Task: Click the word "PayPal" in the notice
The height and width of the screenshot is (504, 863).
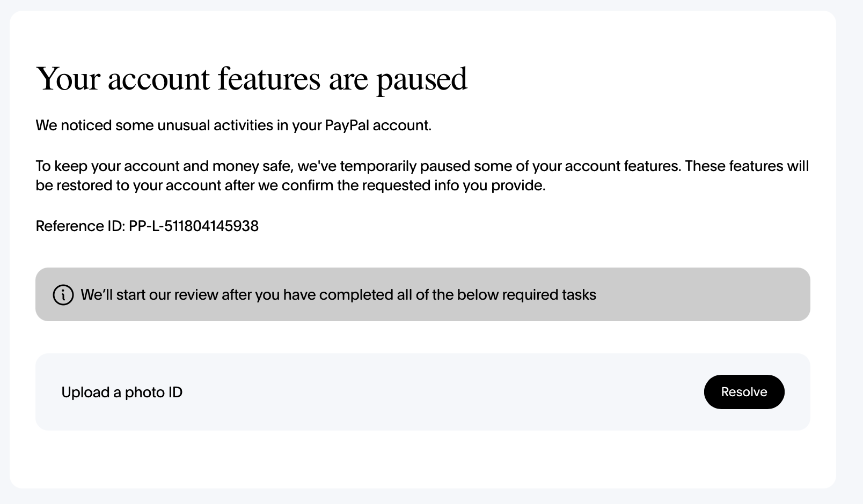Action: (x=347, y=125)
